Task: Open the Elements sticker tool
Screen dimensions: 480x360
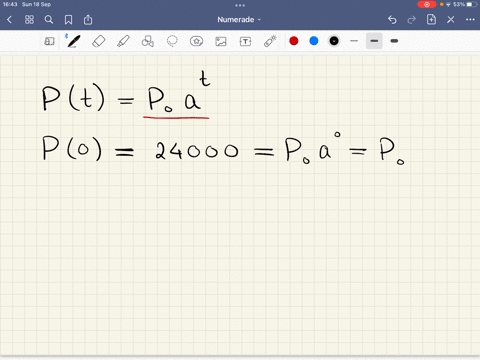Action: (x=196, y=41)
